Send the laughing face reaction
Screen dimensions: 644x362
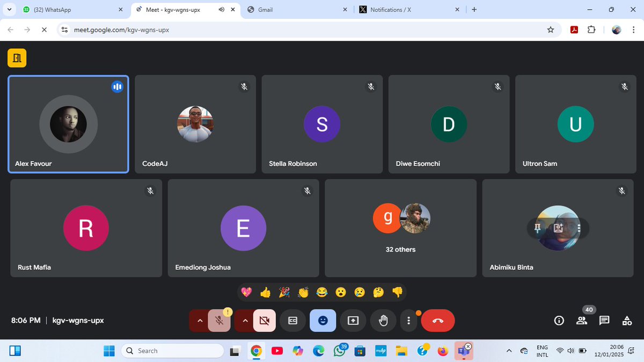tap(322, 292)
